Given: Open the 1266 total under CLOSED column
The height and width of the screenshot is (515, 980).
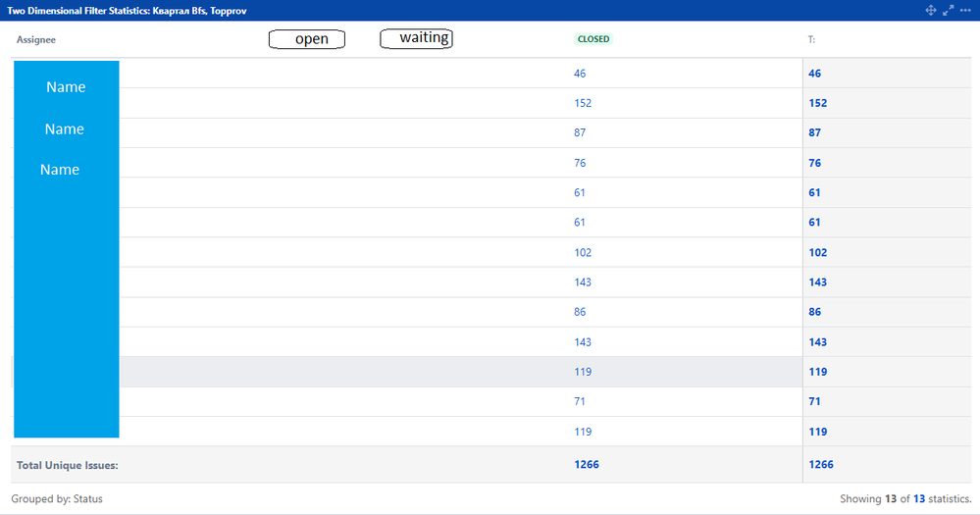Looking at the screenshot, I should point(587,464).
